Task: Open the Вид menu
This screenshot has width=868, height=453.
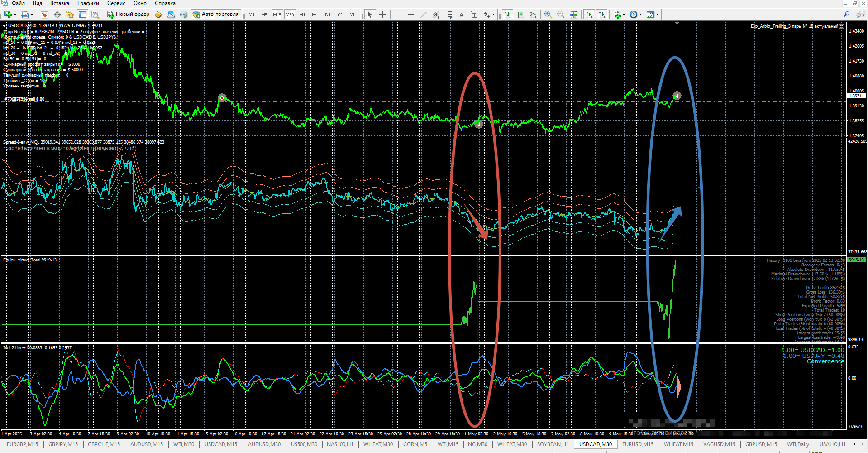Action: point(38,3)
